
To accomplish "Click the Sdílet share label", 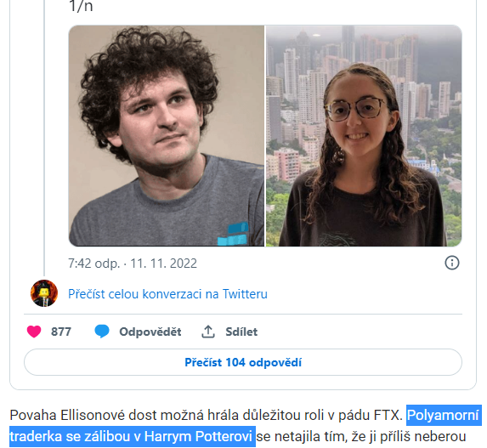I will pos(241,332).
